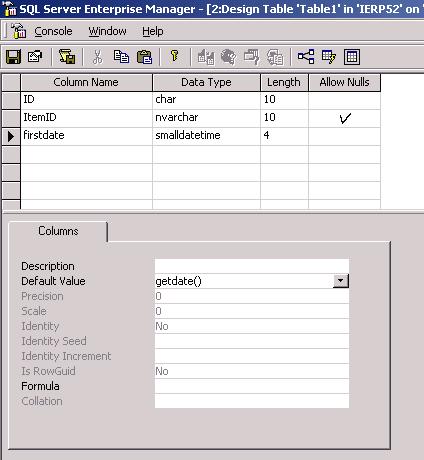The height and width of the screenshot is (460, 424).
Task: Click the 'char' data type cell
Action: [x=206, y=100]
